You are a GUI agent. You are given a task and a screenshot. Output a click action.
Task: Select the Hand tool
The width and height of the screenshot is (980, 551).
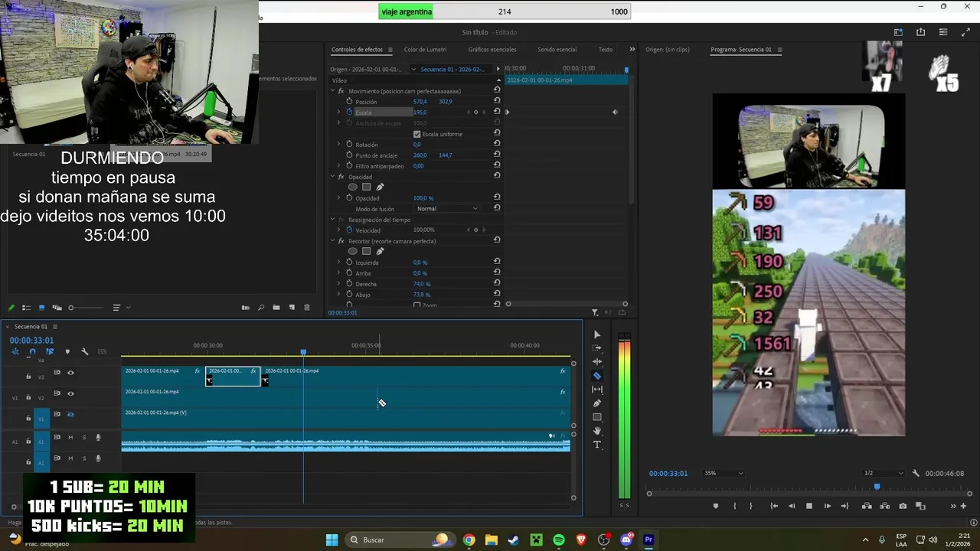(597, 431)
